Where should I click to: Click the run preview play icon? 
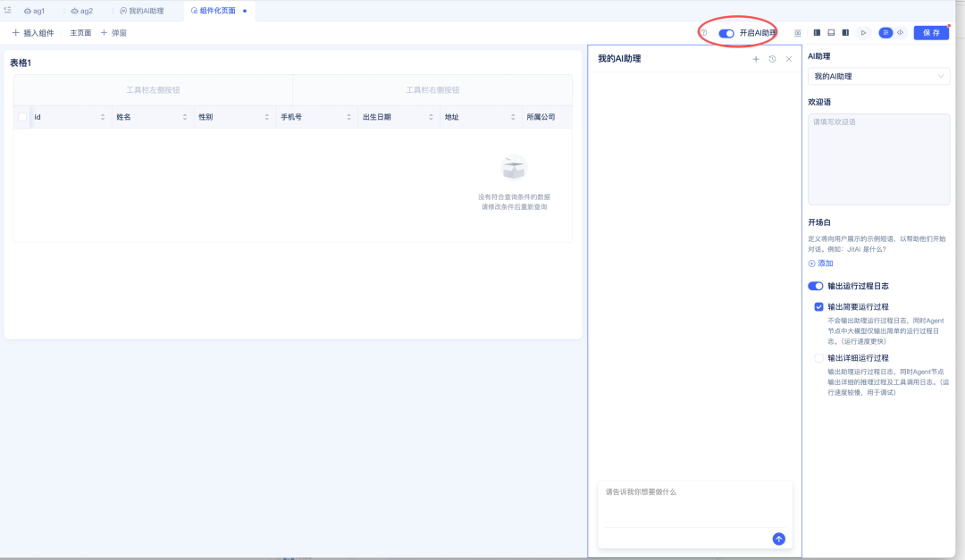863,32
